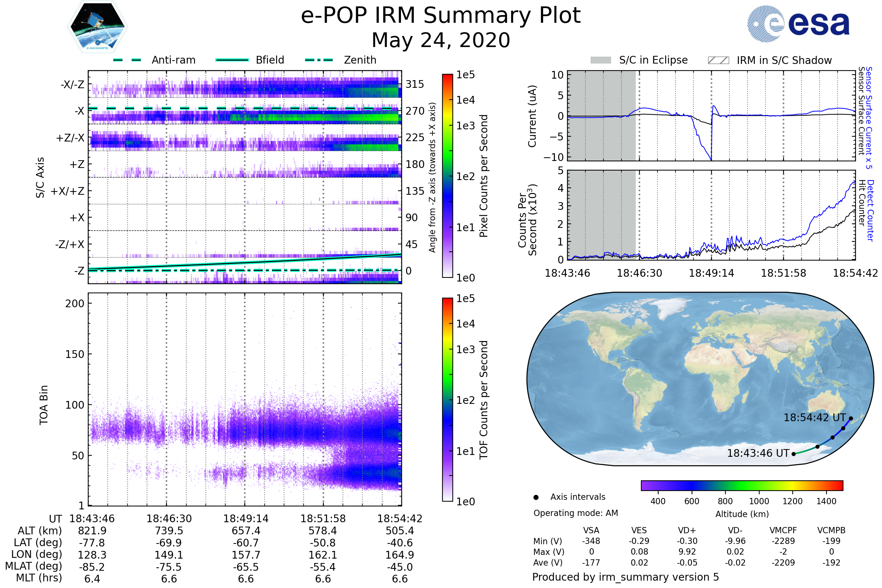Click the 18:43:46 UT track start dot

[x=793, y=454]
